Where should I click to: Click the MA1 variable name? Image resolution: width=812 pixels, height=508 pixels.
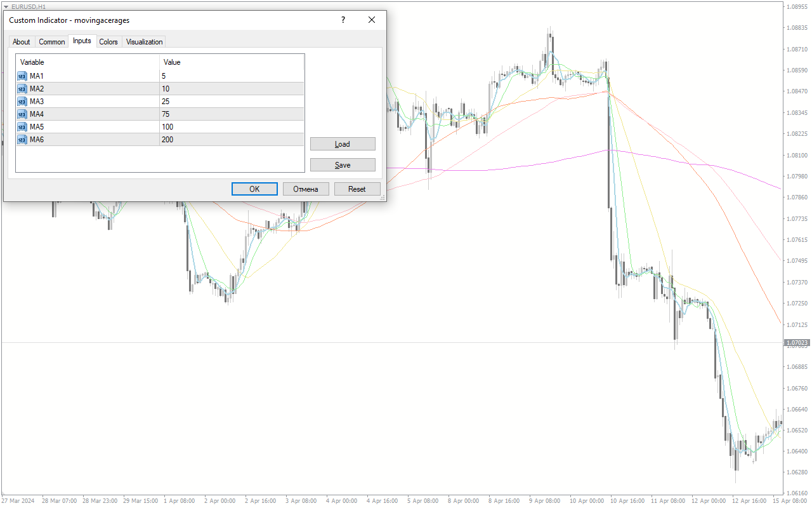pyautogui.click(x=37, y=76)
